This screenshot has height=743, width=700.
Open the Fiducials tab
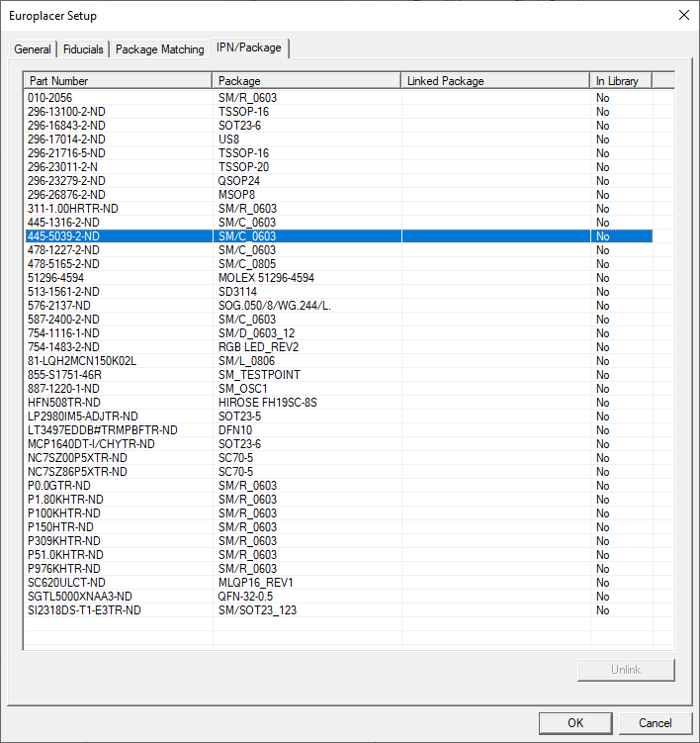pos(83,49)
